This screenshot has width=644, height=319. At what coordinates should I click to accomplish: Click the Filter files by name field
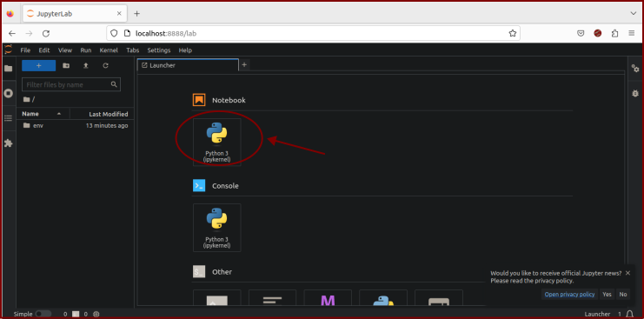click(x=71, y=84)
